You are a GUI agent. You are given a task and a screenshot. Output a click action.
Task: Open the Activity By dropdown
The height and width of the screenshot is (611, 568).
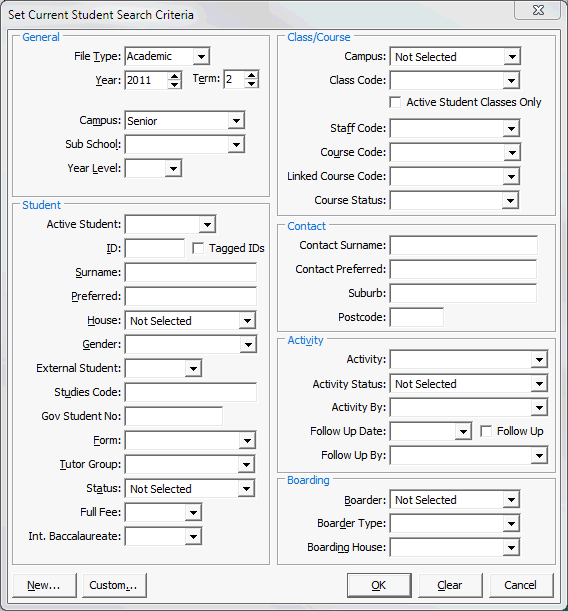point(539,408)
